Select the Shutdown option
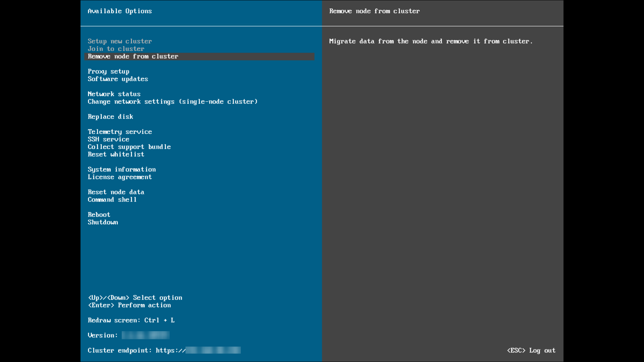The width and height of the screenshot is (644, 362). click(103, 222)
